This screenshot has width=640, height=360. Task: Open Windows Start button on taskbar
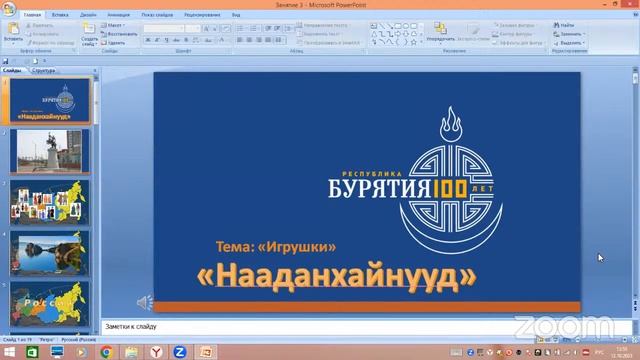[x=9, y=352]
